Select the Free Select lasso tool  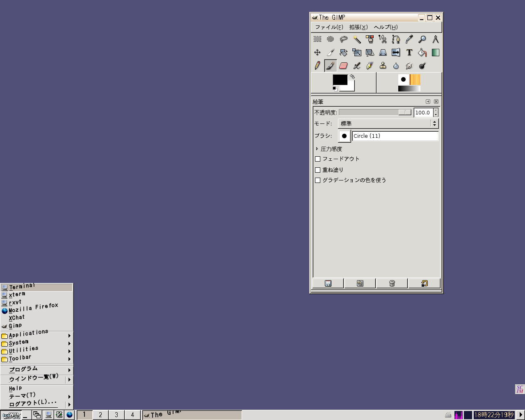[x=344, y=39]
